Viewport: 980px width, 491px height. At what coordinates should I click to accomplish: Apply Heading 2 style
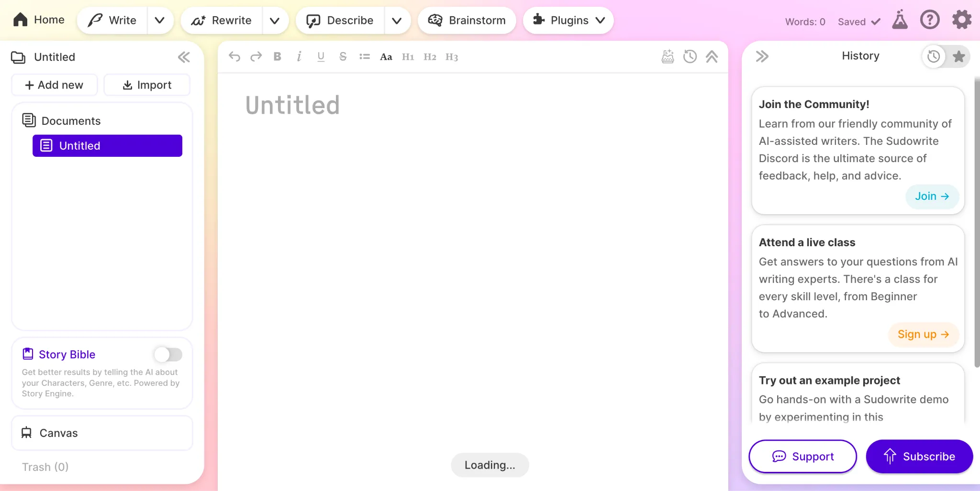(x=430, y=56)
